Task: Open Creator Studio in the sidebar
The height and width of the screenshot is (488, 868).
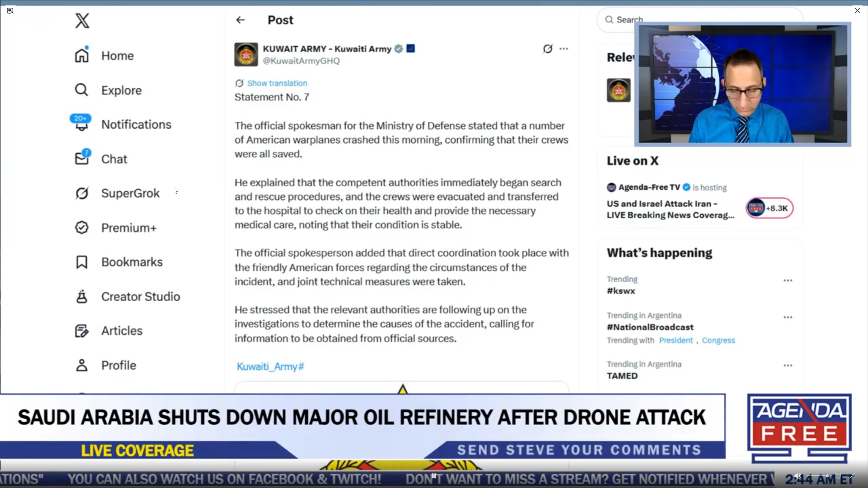Action: coord(140,297)
